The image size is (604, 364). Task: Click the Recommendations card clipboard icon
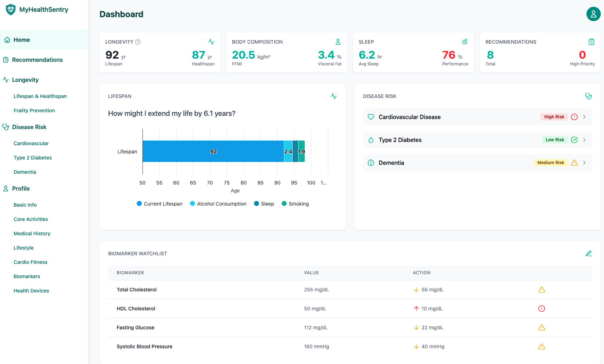[x=591, y=42]
